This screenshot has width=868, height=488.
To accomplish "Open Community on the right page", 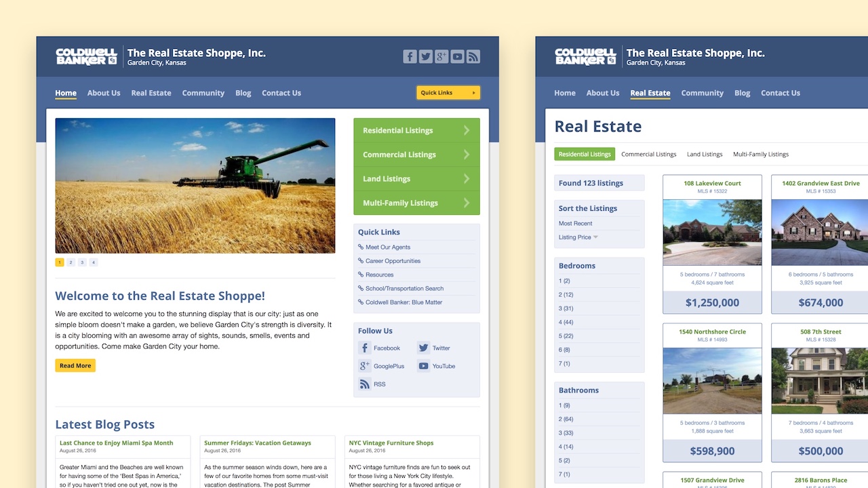I will click(703, 93).
